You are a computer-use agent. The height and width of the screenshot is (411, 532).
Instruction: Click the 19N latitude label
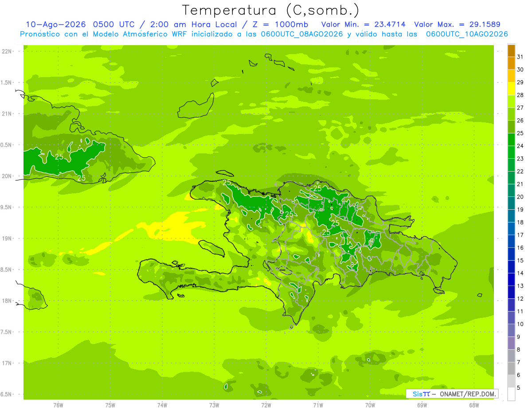(8, 239)
